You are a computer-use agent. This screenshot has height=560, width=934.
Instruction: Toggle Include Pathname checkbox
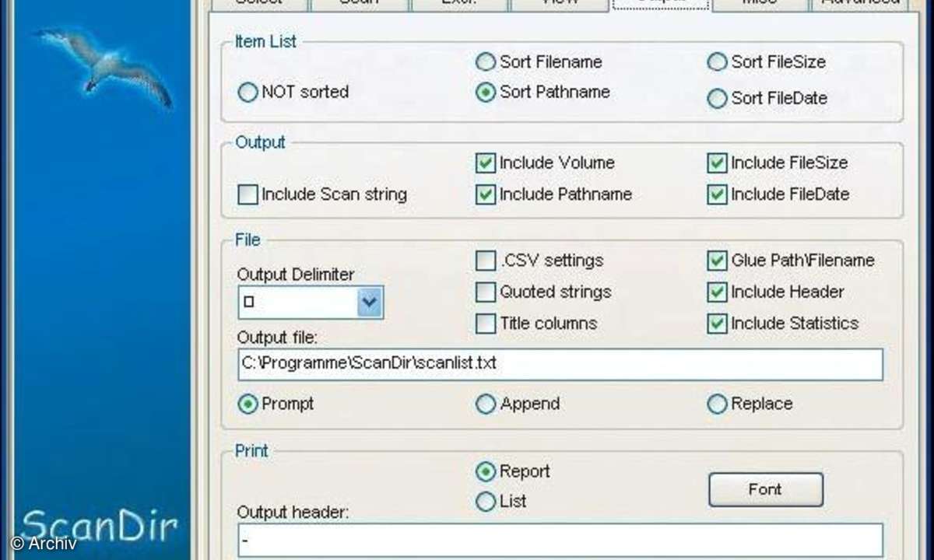click(x=486, y=194)
